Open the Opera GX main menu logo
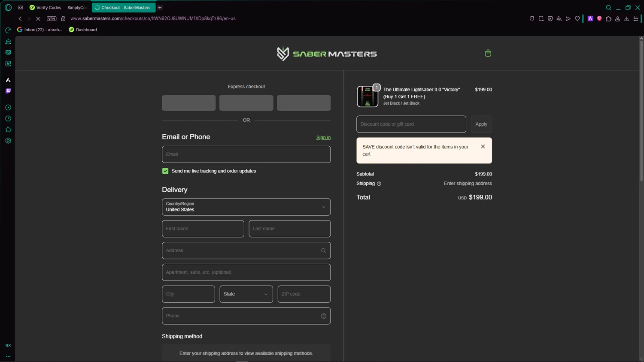Viewport: 644px width, 362px height. click(x=8, y=8)
